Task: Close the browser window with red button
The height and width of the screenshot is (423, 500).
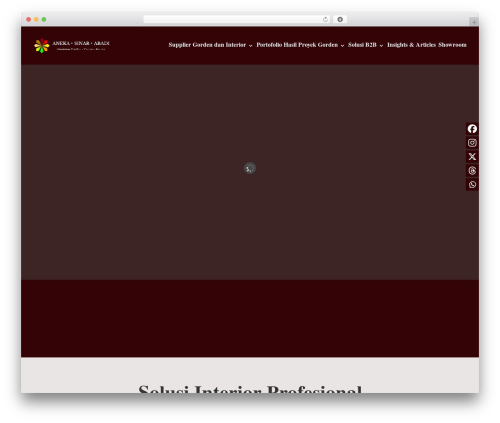Action: tap(29, 19)
